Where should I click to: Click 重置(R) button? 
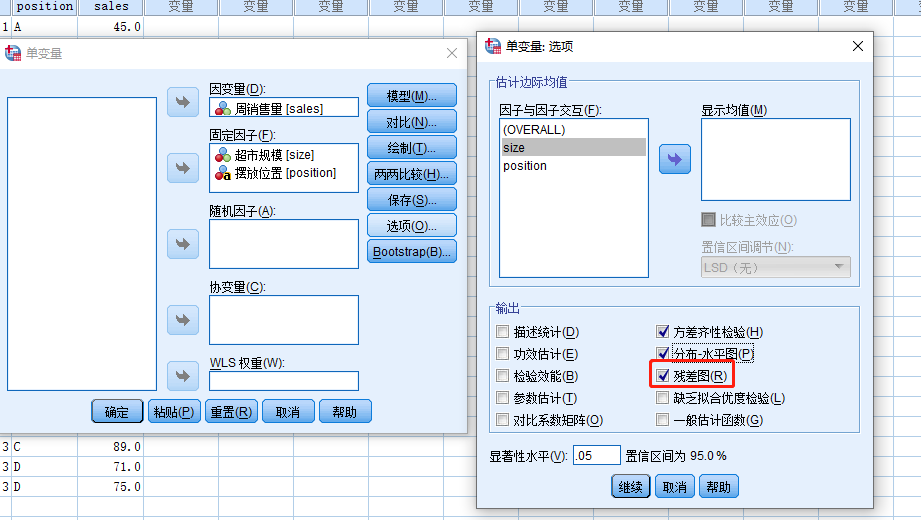pyautogui.click(x=231, y=412)
